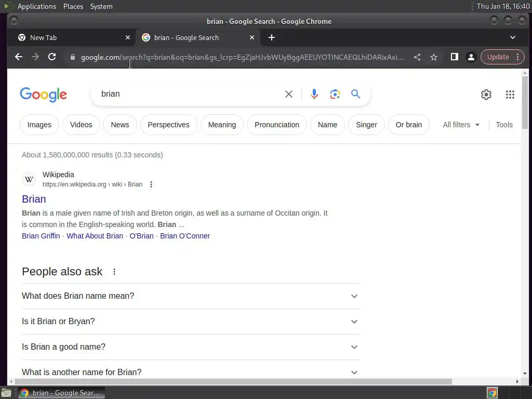Search by image with Google Lens
Viewport: 532px width, 399px height.
(335, 94)
